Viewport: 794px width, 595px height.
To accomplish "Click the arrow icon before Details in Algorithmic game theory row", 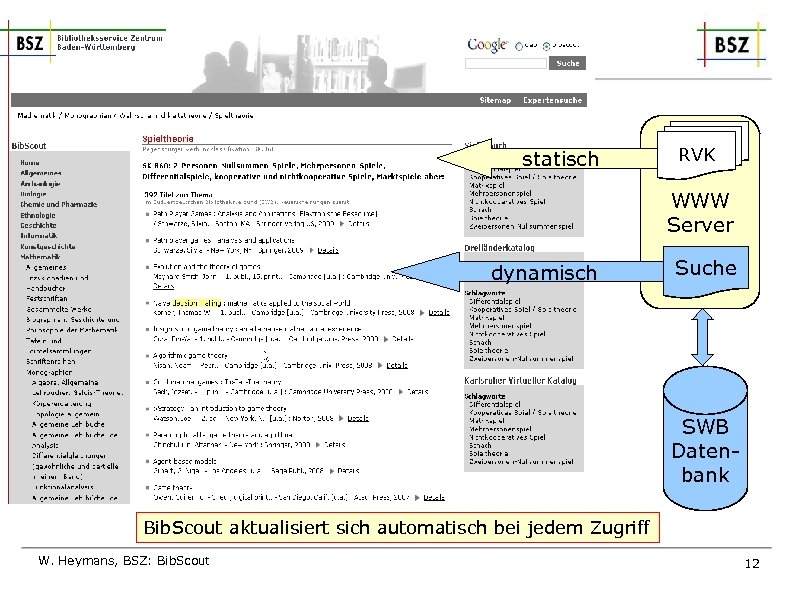I will click(380, 365).
